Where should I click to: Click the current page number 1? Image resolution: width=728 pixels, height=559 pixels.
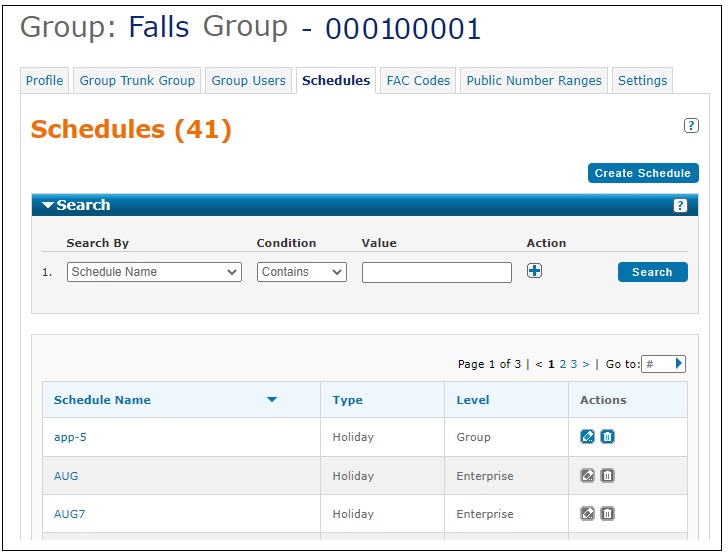point(551,364)
